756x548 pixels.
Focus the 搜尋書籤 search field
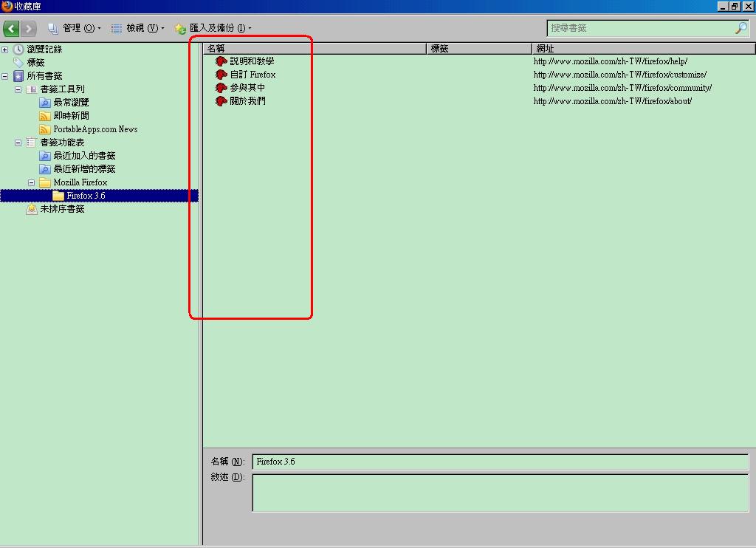(x=641, y=28)
